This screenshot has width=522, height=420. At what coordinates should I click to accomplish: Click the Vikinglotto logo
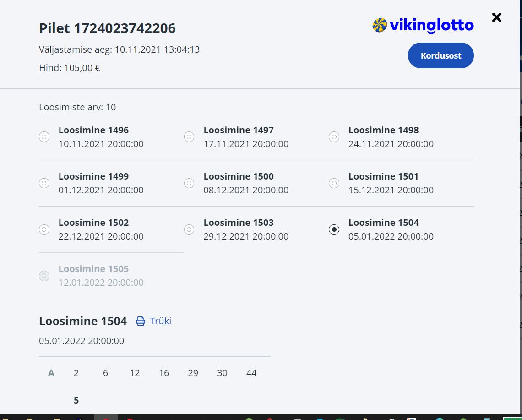(x=423, y=26)
